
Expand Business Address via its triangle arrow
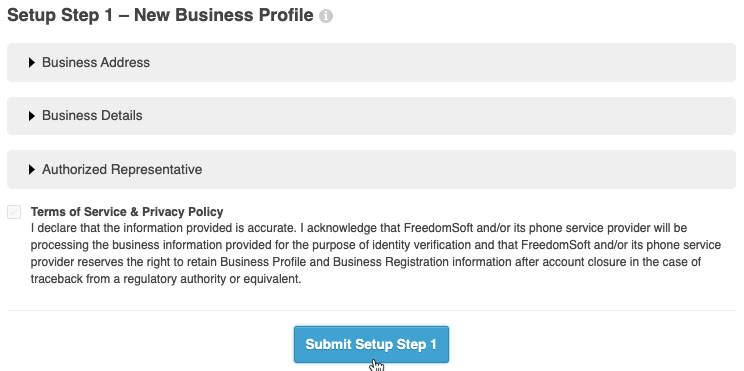pos(32,63)
